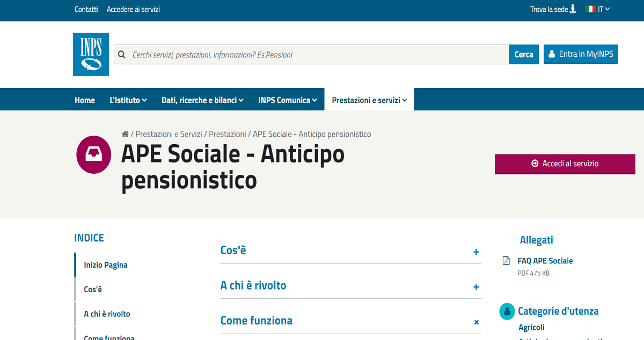Click the round inbox tray icon beside the title
The height and width of the screenshot is (340, 644).
click(x=94, y=154)
